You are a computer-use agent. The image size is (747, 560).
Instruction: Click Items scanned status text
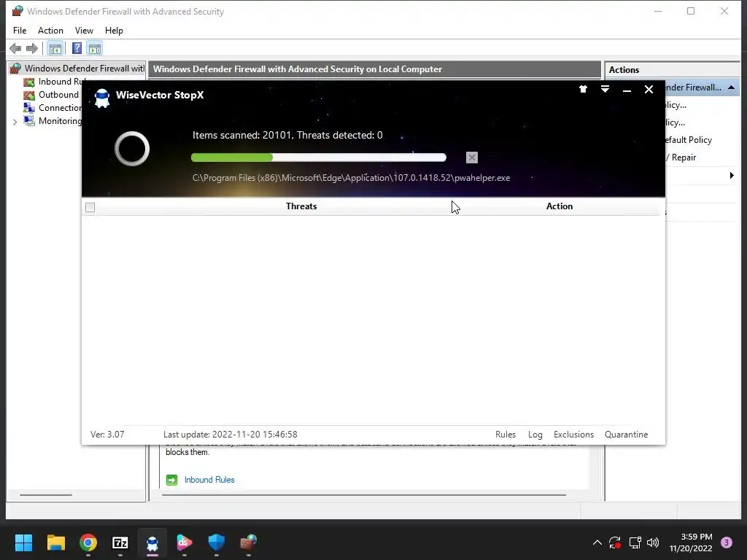[x=287, y=135]
